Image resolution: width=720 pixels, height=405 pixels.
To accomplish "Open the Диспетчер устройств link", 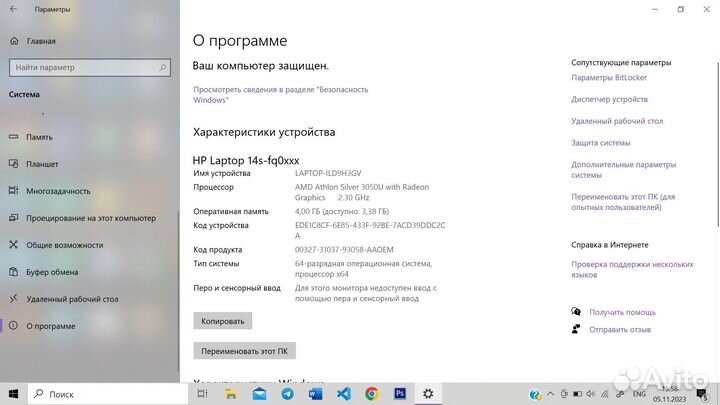I will [x=609, y=99].
